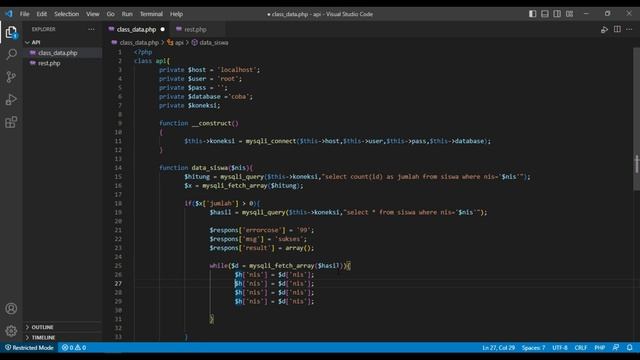Open the Explorer view in activity bar
Screen dimensions: 640x360
coord(11,32)
